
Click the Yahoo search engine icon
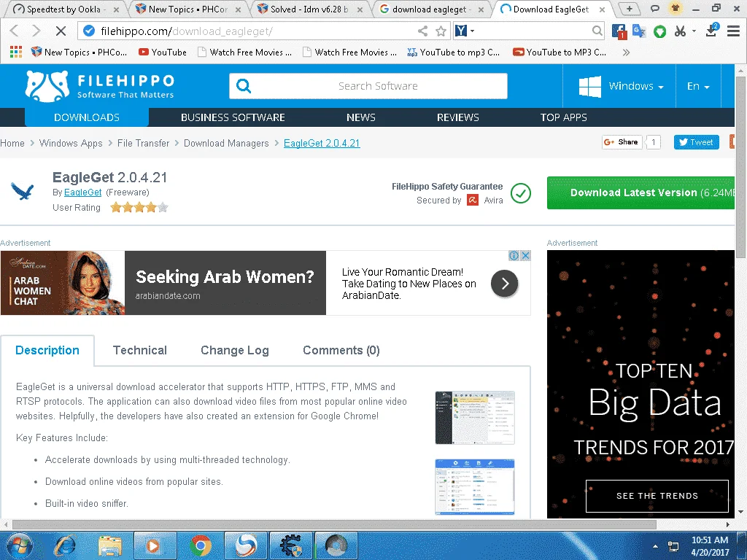461,31
